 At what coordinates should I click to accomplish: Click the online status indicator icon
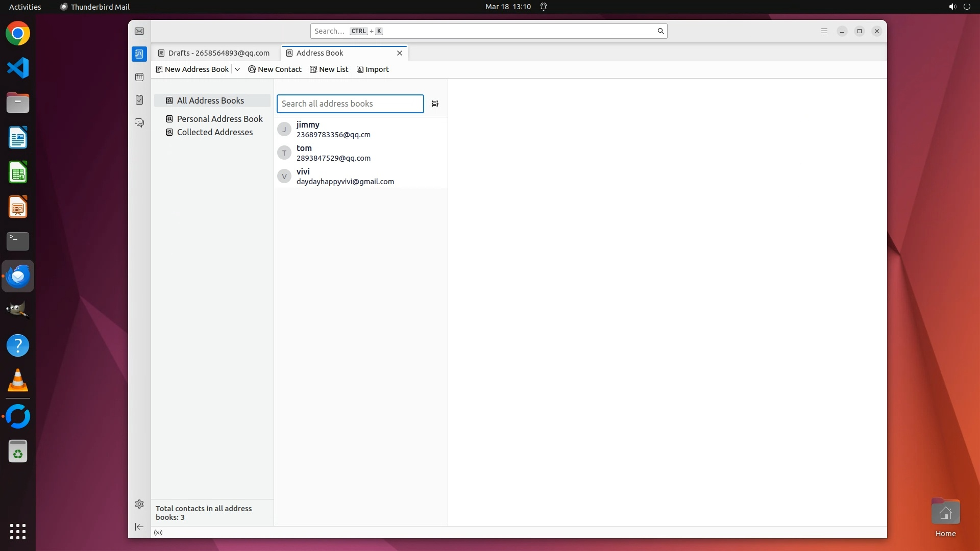[x=158, y=533]
